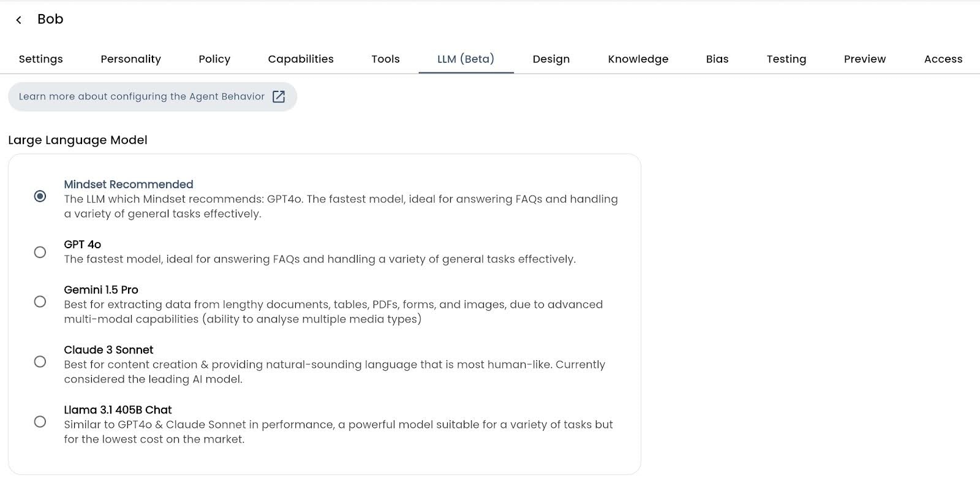
Task: Select the Mindset Recommended radio button
Action: 40,196
